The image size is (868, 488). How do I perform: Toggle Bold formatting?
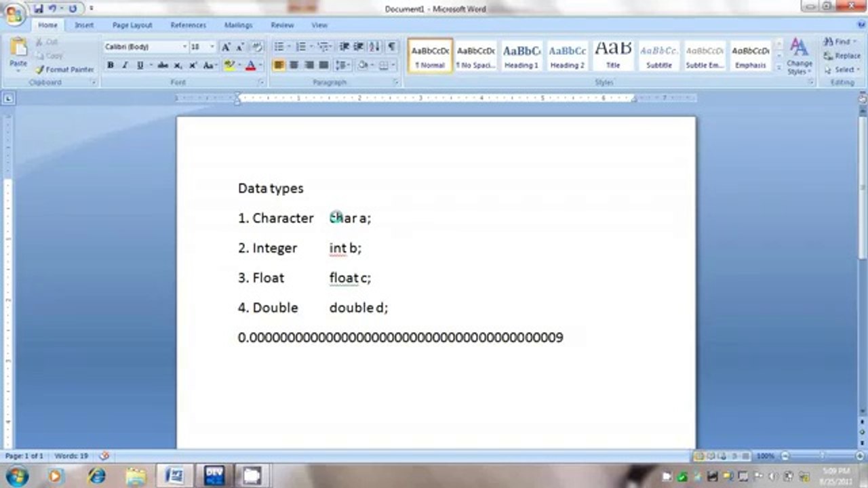(x=110, y=66)
